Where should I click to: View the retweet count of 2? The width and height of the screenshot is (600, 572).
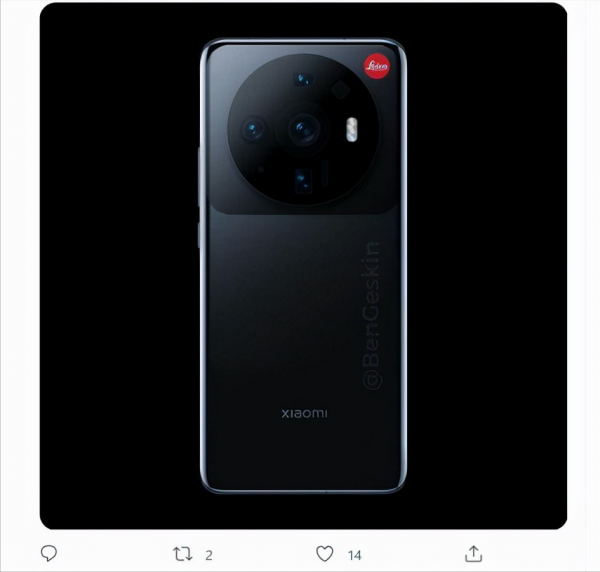(x=209, y=555)
